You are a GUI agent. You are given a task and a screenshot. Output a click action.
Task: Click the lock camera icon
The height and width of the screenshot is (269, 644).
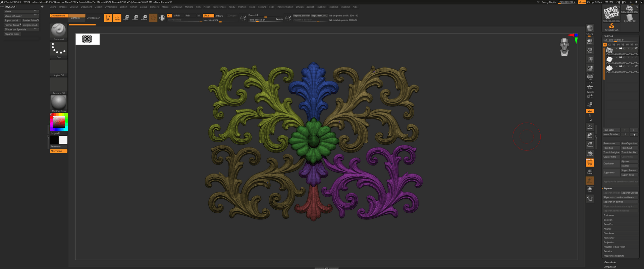pos(590,104)
